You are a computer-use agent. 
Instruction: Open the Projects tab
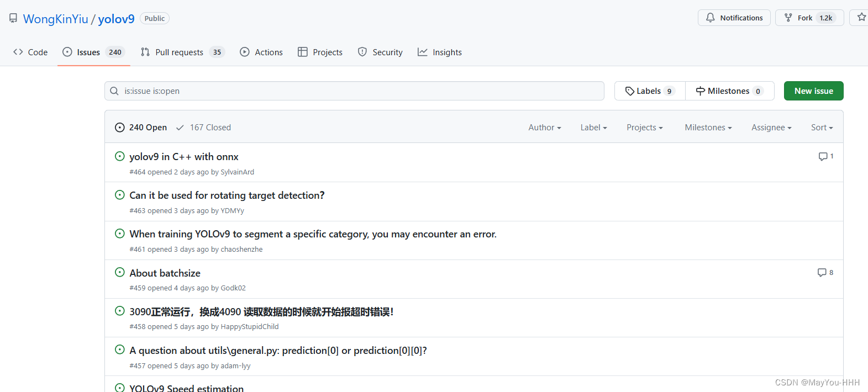tap(320, 52)
